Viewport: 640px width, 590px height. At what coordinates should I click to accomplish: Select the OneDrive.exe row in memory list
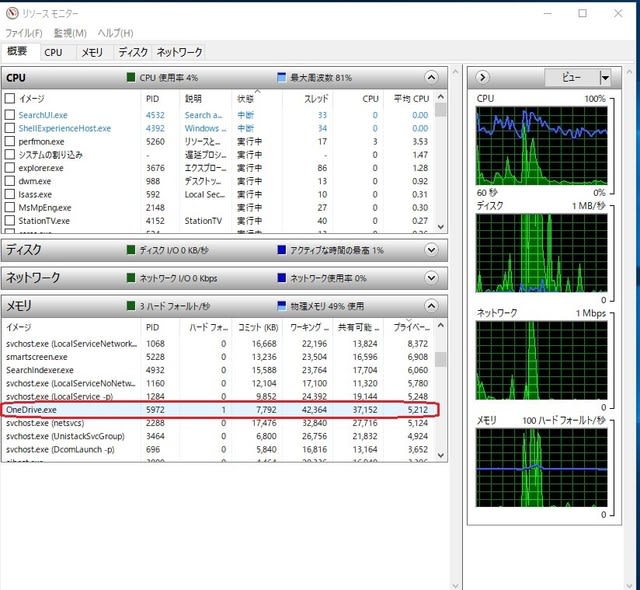(x=220, y=409)
